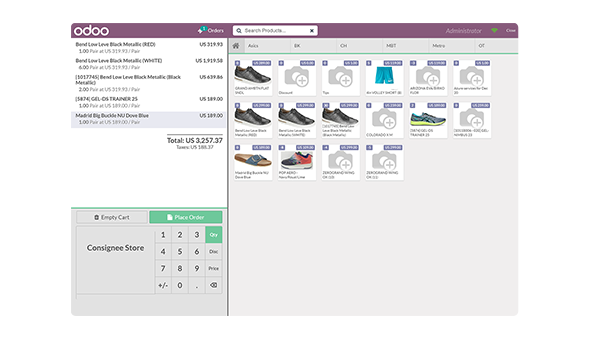The image size is (590, 360).
Task: Add Bend Low Leve (Black Metallic) tile
Action: pyautogui.click(x=341, y=120)
